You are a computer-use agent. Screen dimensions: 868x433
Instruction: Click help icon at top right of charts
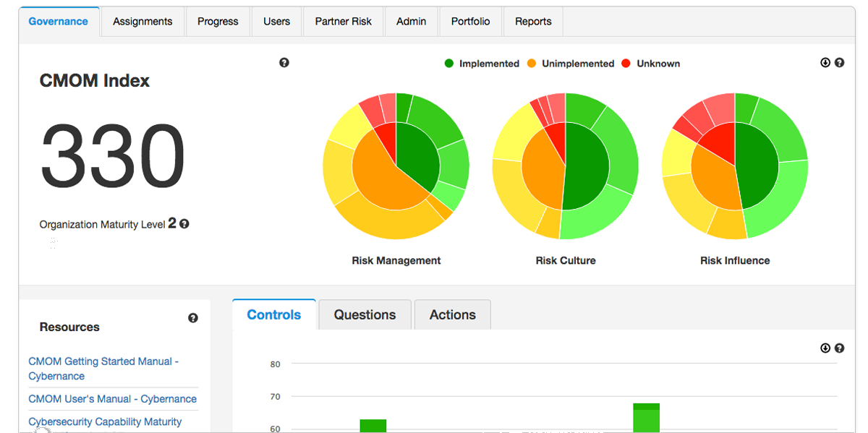pos(839,63)
